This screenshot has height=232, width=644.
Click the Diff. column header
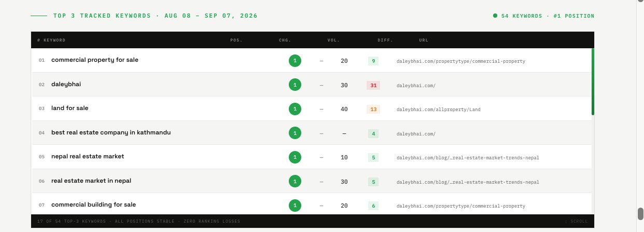(x=385, y=40)
